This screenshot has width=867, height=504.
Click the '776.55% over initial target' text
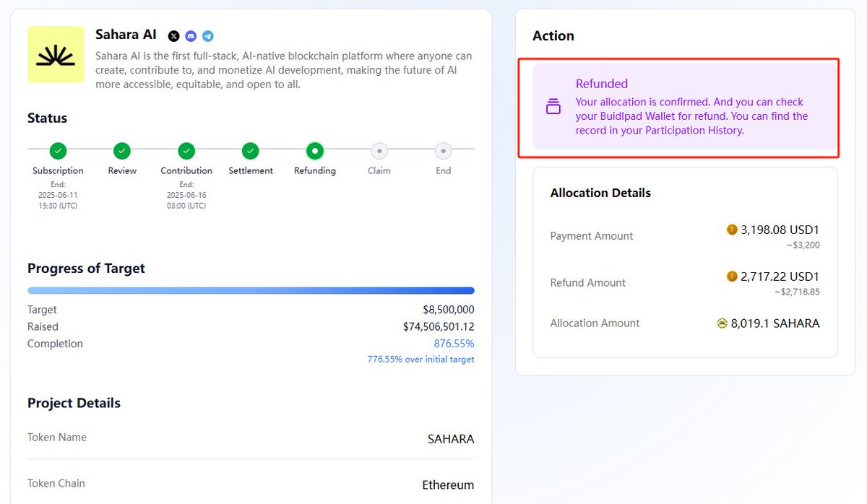420,359
